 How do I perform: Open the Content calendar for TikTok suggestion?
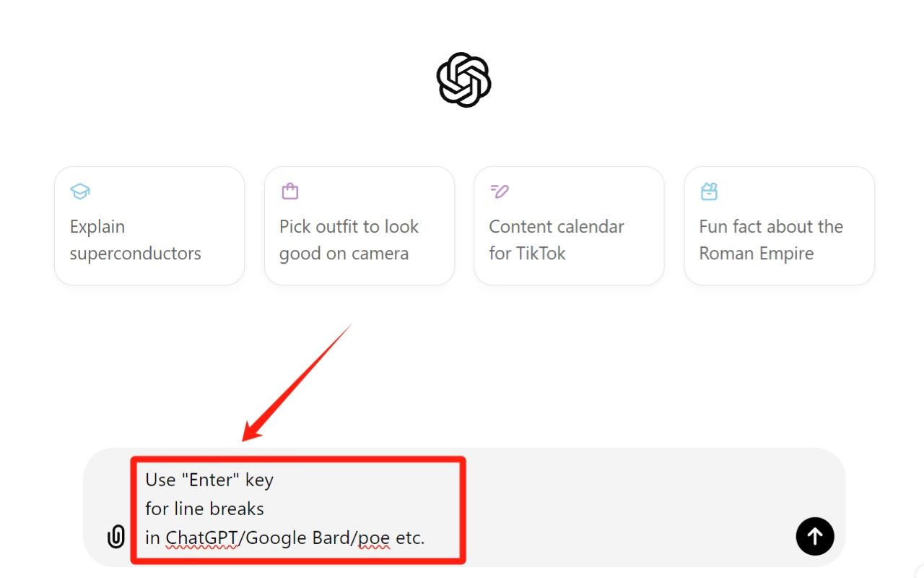coord(569,225)
